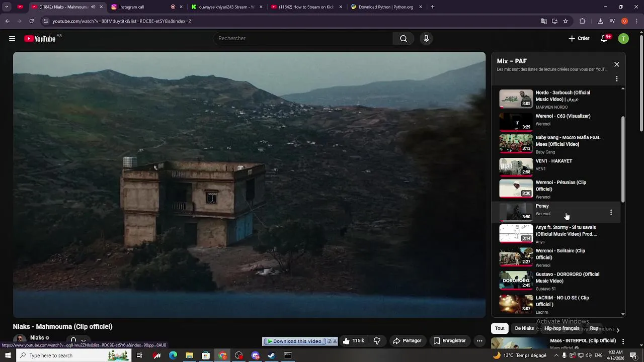Screen dimensions: 644x362
Task: Click the Windows taskbar search box
Action: tap(74, 355)
